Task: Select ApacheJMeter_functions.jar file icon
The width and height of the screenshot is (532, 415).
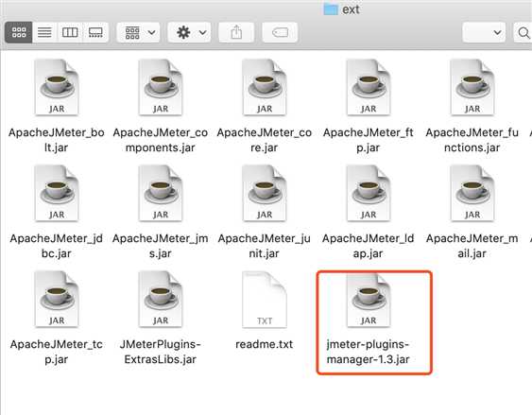Action: tap(472, 88)
